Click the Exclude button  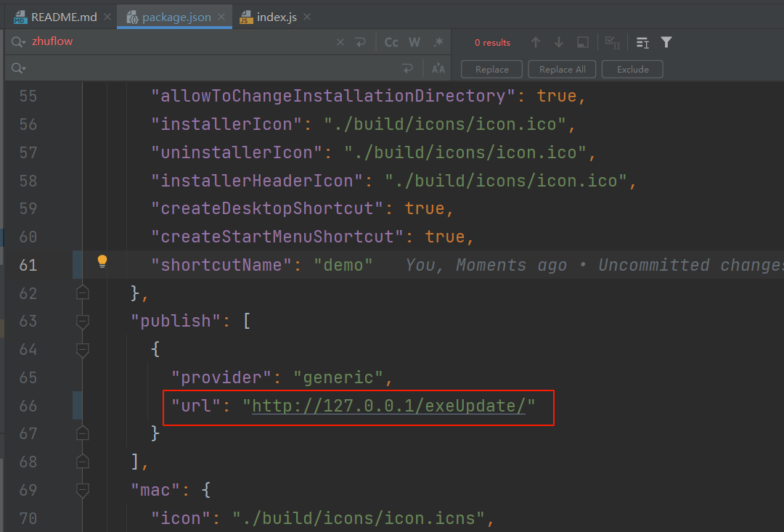click(x=632, y=69)
